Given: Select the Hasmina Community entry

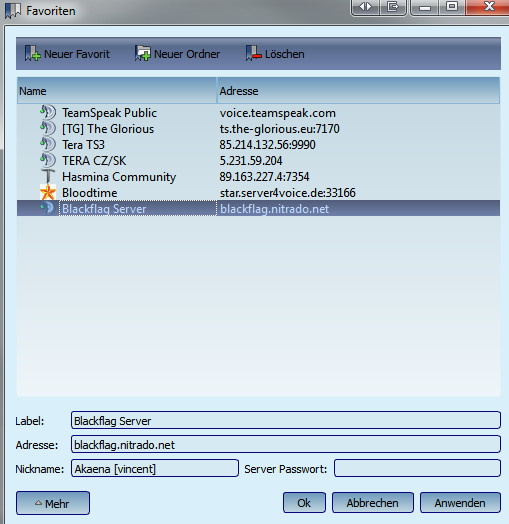Looking at the screenshot, I should 119,177.
